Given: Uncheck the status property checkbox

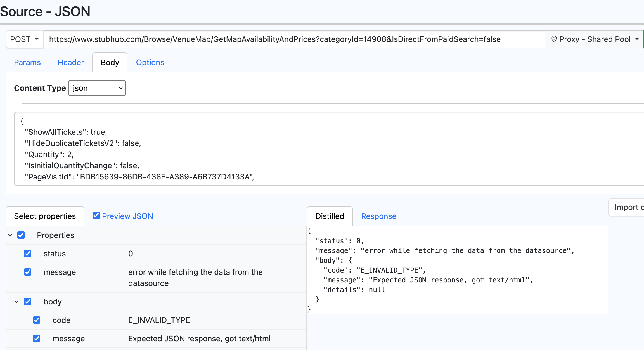Looking at the screenshot, I should point(28,254).
